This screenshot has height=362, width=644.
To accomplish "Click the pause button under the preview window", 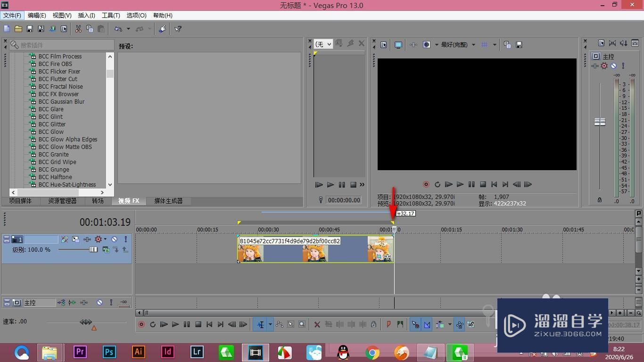I will click(x=471, y=185).
